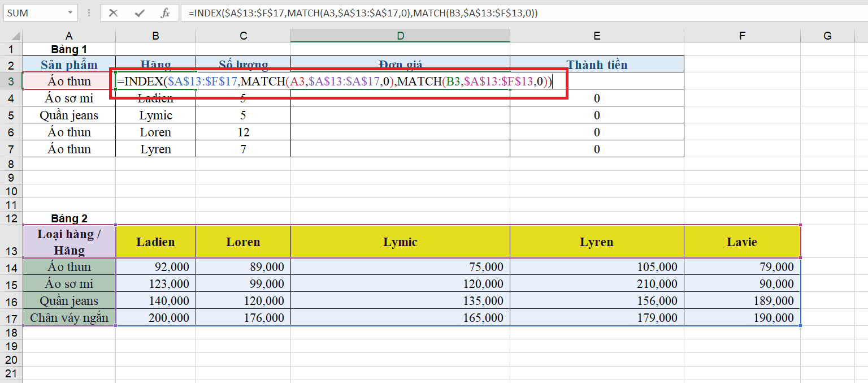This screenshot has width=868, height=383.
Task: Open the Insert Function fx dialog
Action: pos(165,13)
